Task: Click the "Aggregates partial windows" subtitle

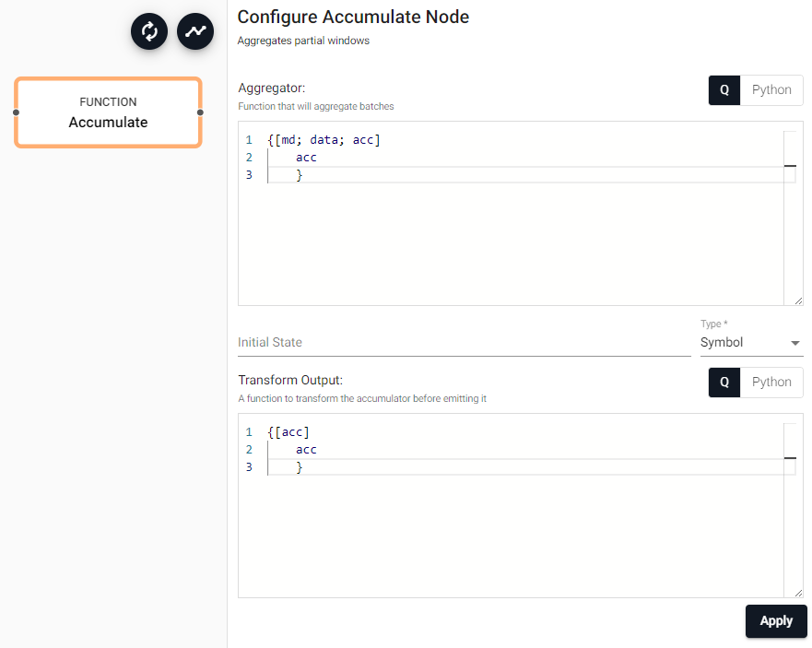Action: [303, 41]
